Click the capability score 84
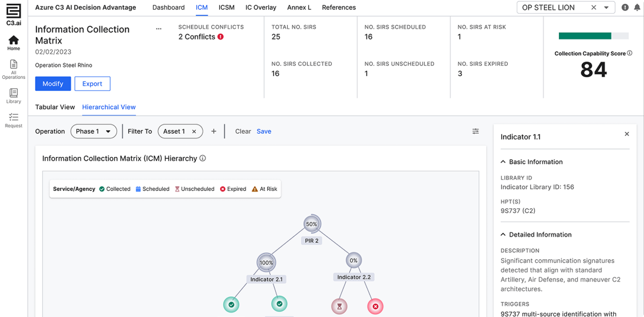 tap(593, 70)
